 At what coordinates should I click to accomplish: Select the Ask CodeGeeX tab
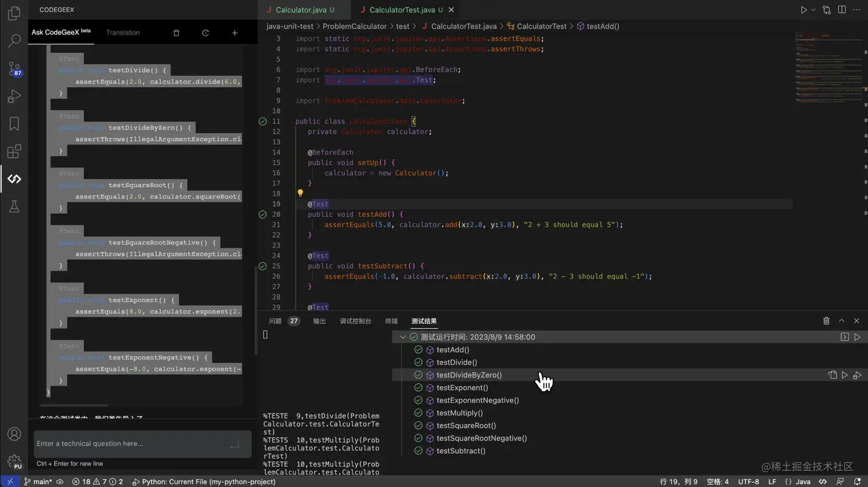(x=61, y=33)
